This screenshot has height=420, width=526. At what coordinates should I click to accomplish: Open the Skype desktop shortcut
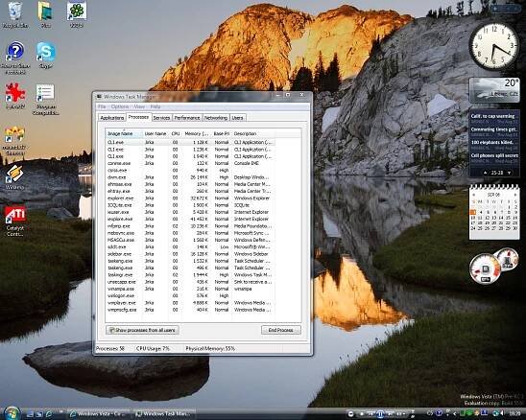tap(46, 55)
